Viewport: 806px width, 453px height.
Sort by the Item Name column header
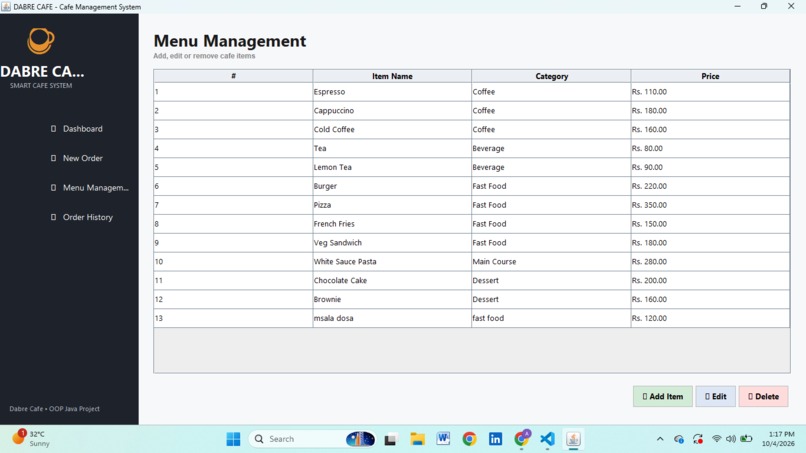click(392, 76)
